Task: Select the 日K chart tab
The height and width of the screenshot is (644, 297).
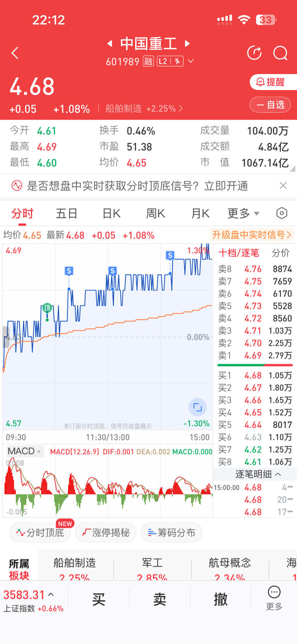Action: 111,213
